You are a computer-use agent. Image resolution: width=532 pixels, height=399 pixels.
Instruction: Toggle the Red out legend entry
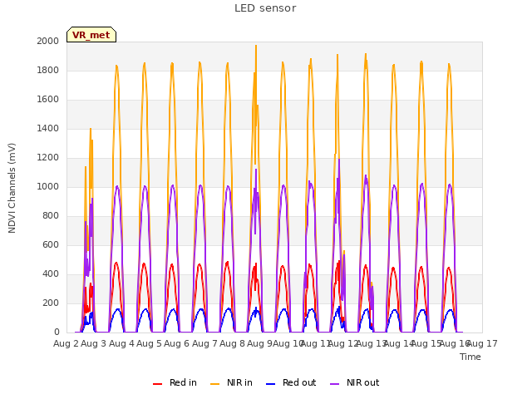point(291,382)
